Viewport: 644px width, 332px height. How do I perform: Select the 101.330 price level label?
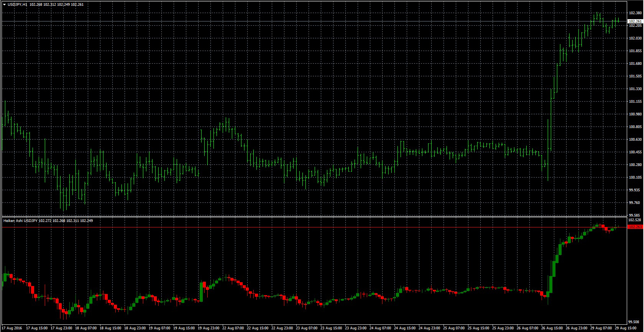tap(635, 89)
